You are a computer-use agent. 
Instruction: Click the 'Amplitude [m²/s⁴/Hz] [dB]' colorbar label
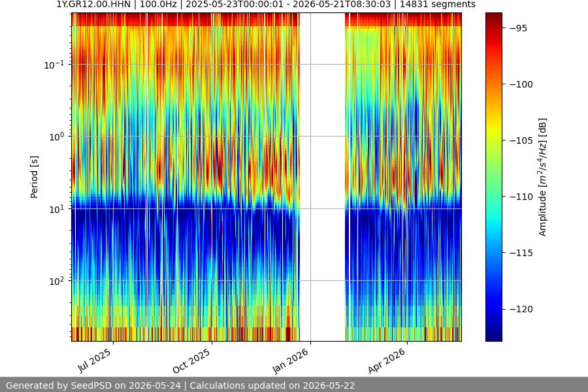click(542, 177)
